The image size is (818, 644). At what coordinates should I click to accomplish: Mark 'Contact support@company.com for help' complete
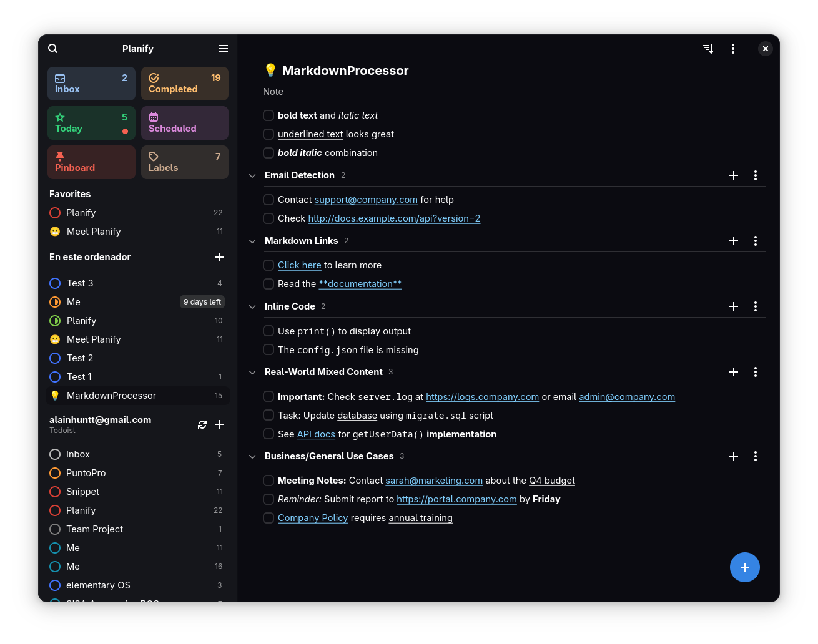[x=269, y=200]
